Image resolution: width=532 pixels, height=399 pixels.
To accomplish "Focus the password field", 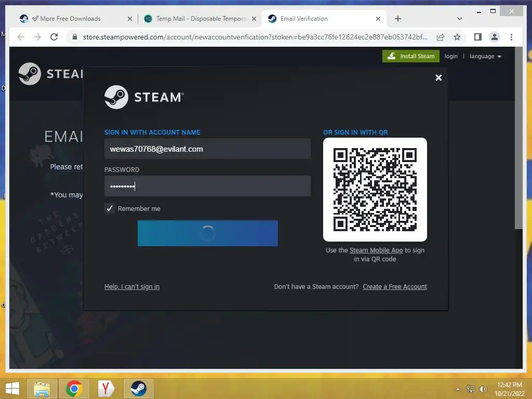I will (x=207, y=186).
